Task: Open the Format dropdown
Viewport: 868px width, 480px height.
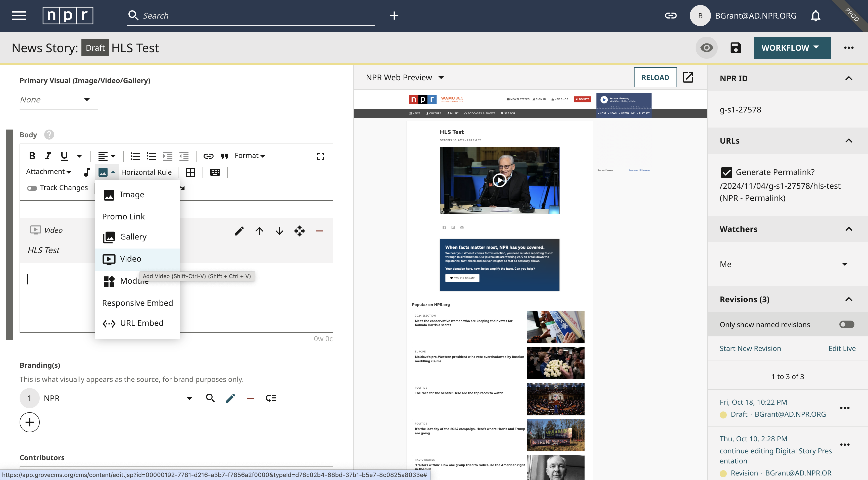Action: [x=249, y=155]
